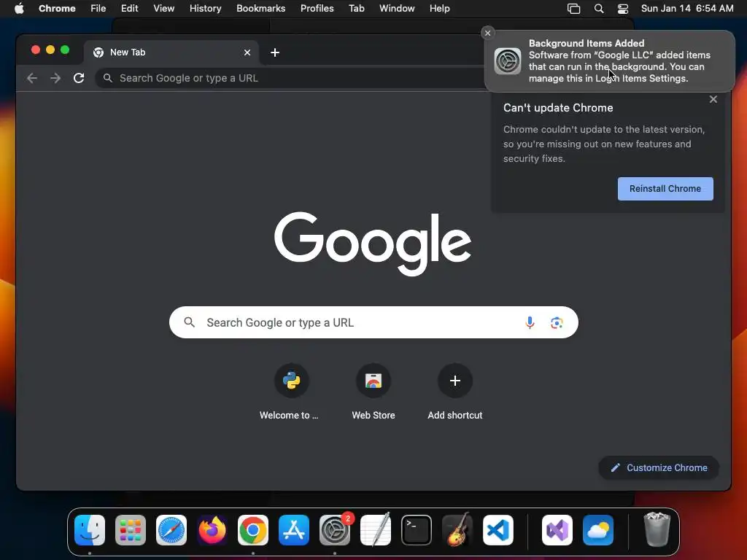
Task: Launch Safari from the Dock
Action: coord(171,530)
